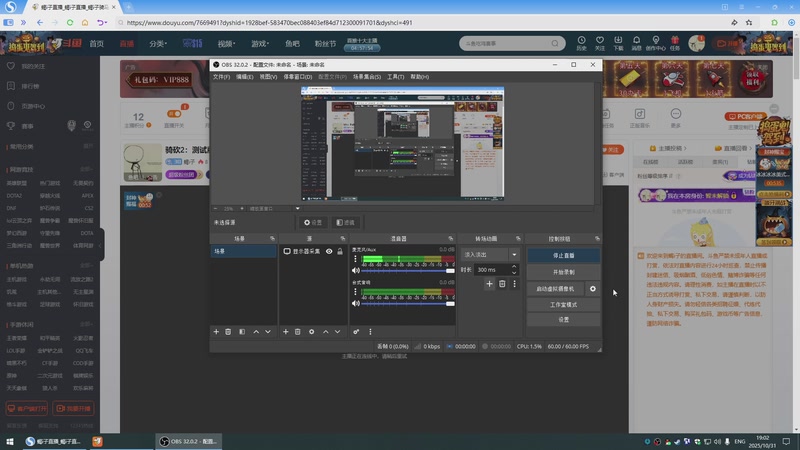Open source properties gear in the sources toolbar
This screenshot has width=800, height=450.
pos(312,331)
